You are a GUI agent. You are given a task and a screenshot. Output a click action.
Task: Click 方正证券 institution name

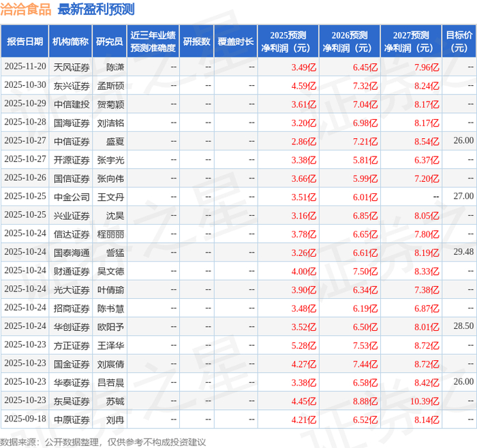click(x=72, y=345)
